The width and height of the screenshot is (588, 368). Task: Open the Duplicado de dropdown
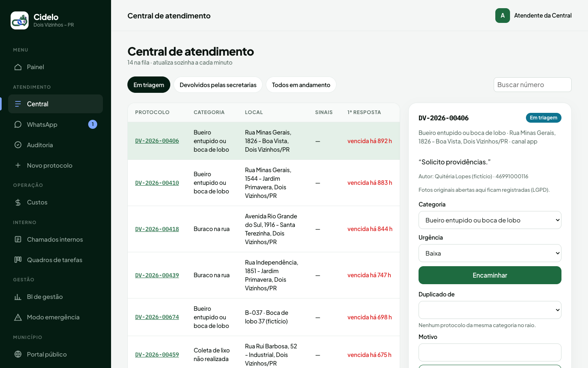coord(490,310)
